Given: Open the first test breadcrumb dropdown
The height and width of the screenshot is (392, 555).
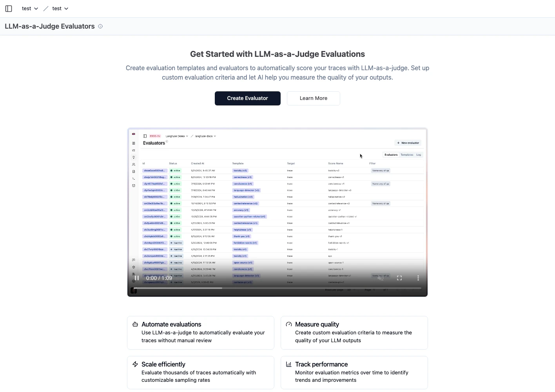Looking at the screenshot, I should coord(29,8).
